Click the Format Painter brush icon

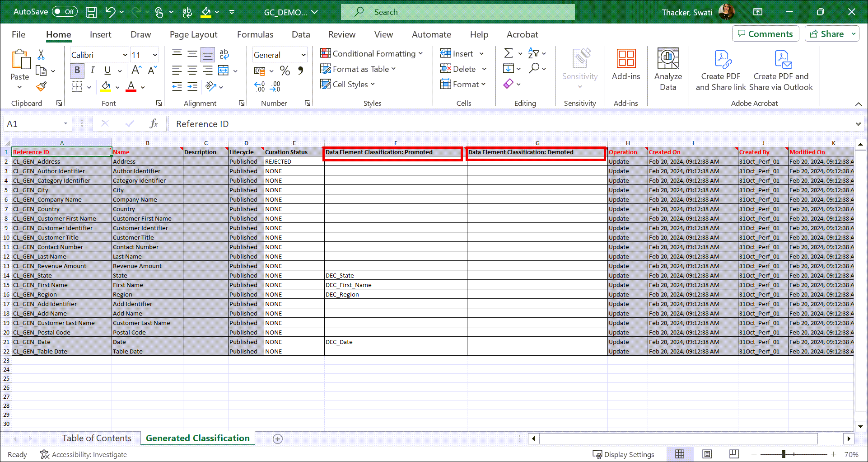[x=42, y=86]
